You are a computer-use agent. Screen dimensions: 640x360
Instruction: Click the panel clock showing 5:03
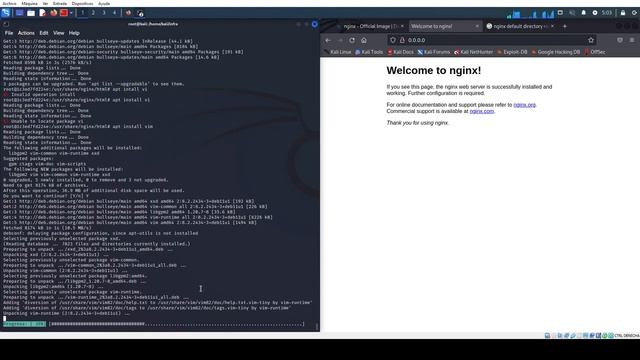point(607,13)
